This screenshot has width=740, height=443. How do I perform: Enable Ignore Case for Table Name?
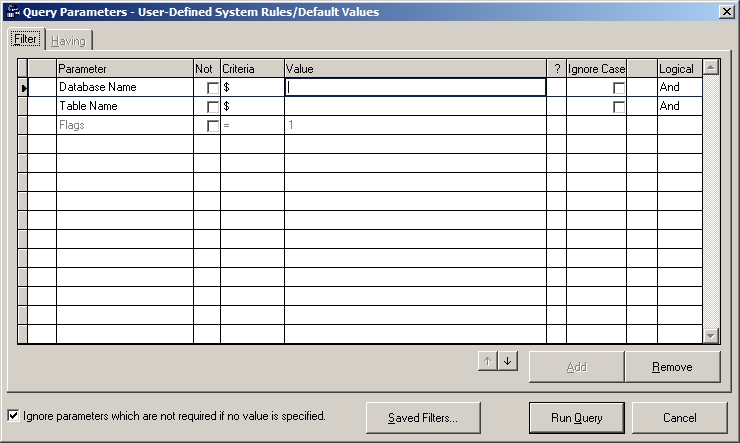[x=619, y=107]
